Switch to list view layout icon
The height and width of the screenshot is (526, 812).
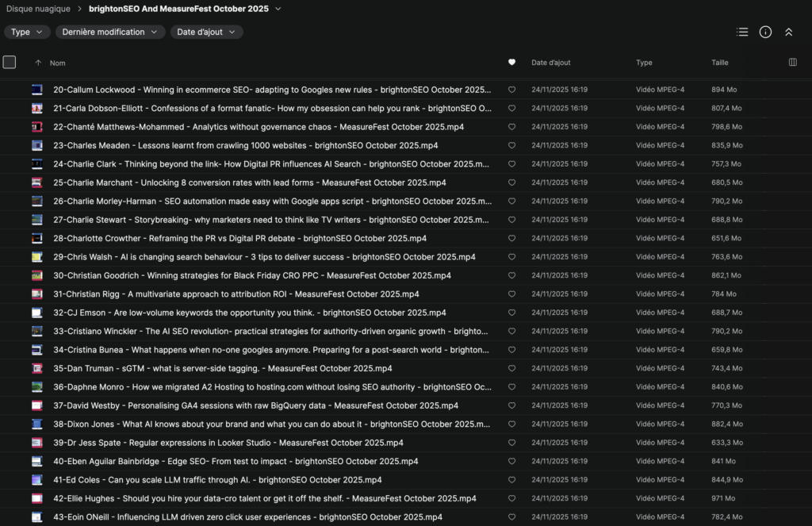(742, 33)
